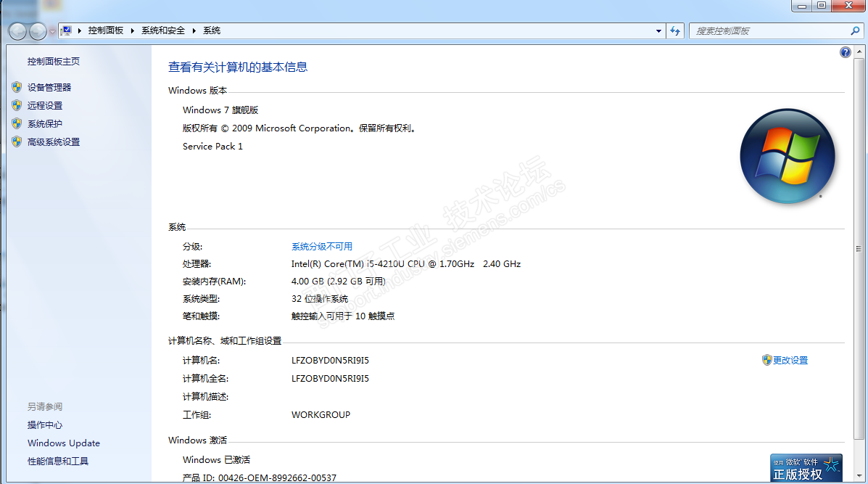This screenshot has width=868, height=484.
Task: Click 更改设置 link
Action: [x=790, y=360]
